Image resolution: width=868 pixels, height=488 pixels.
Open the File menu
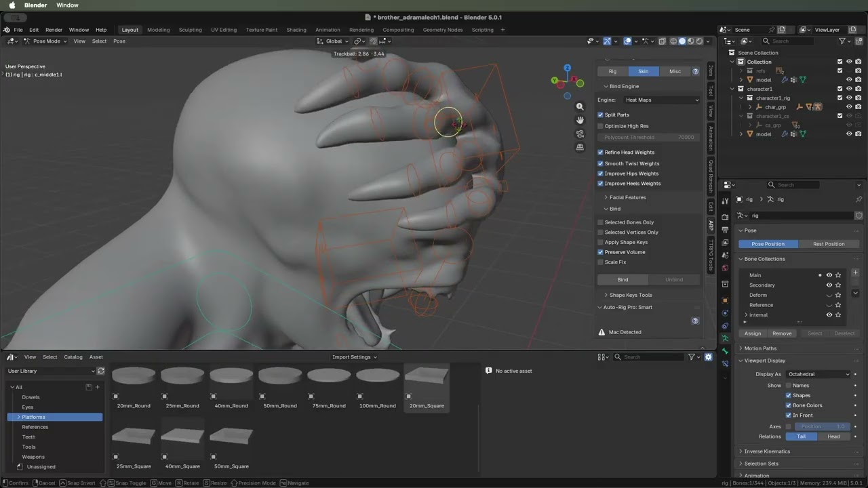click(x=18, y=30)
